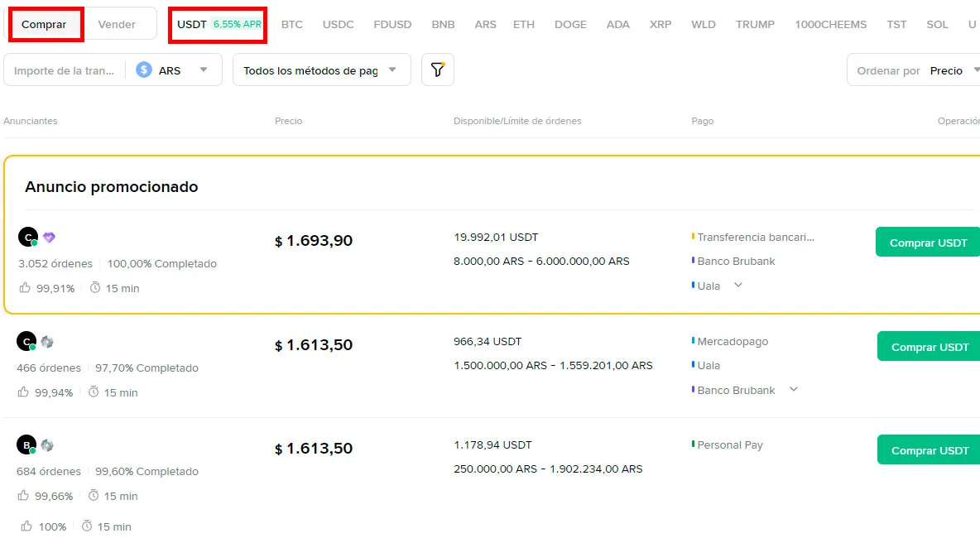Click the limit 250.000,00 ARS – 1.902.234,00 ARS
The height and width of the screenshot is (543, 980).
[x=548, y=469]
